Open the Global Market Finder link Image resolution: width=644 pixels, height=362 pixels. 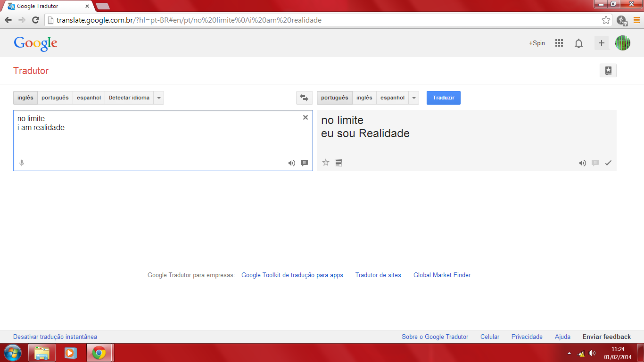pos(442,275)
